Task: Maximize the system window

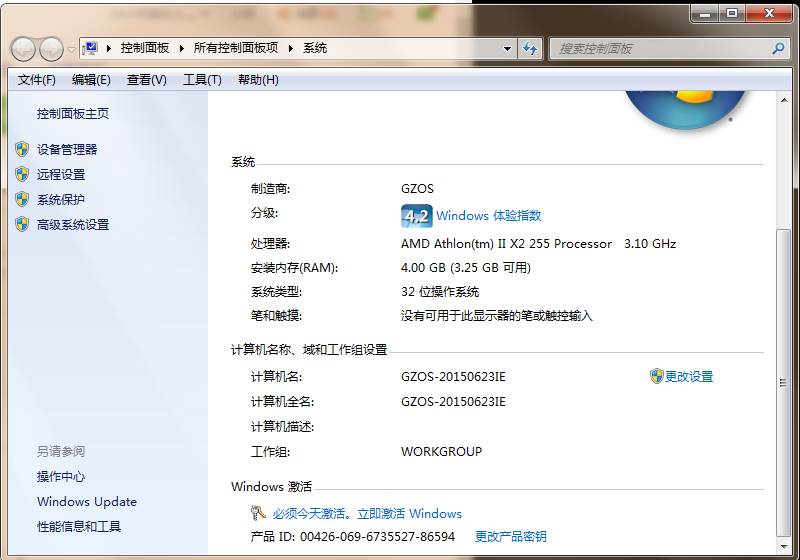Action: tap(732, 13)
